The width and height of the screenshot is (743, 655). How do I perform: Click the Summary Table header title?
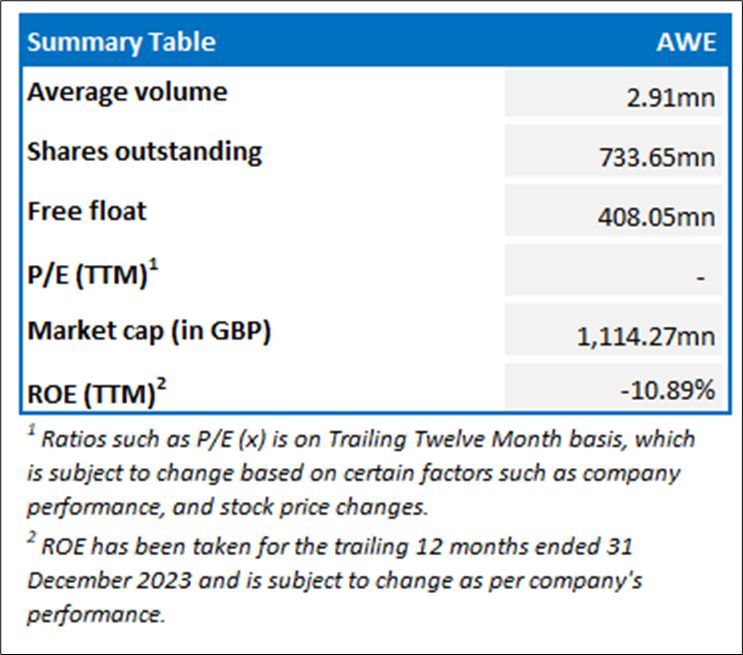tap(121, 42)
